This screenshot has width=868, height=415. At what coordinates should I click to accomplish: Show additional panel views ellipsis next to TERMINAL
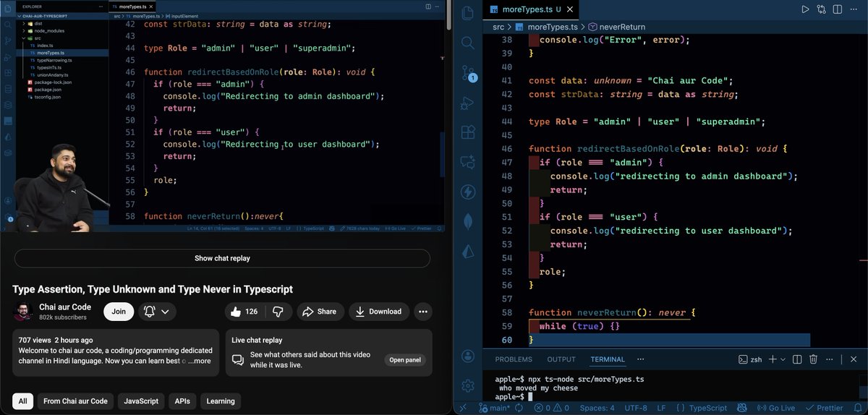(x=641, y=359)
